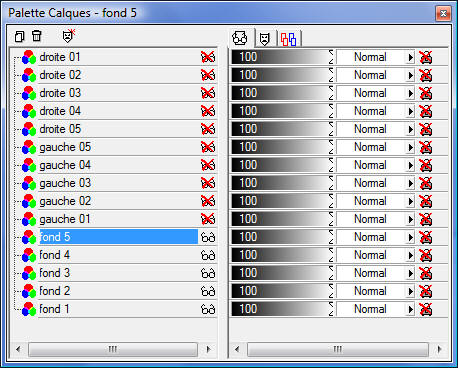Click the crossed-out lock icon on gauche 05 row

point(425,147)
